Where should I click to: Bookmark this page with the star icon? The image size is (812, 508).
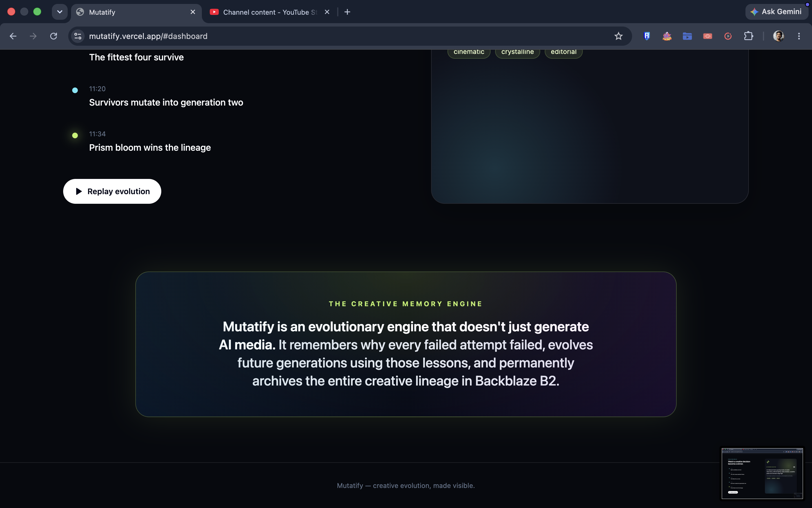pyautogui.click(x=618, y=36)
